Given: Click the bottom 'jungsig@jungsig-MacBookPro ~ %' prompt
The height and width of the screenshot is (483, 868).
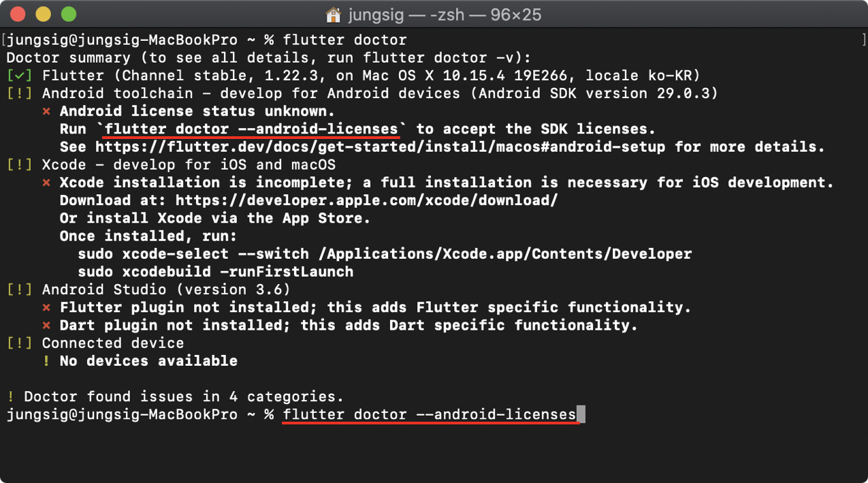Looking at the screenshot, I should (140, 414).
